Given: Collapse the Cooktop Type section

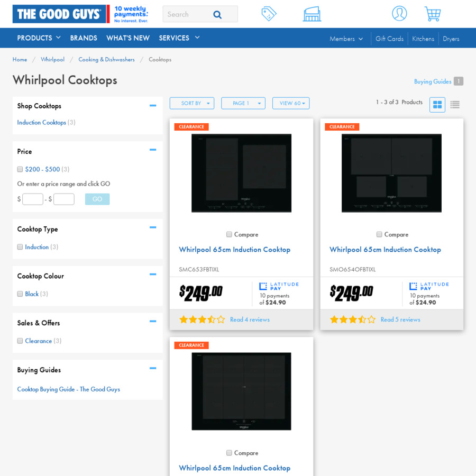Looking at the screenshot, I should click(153, 227).
